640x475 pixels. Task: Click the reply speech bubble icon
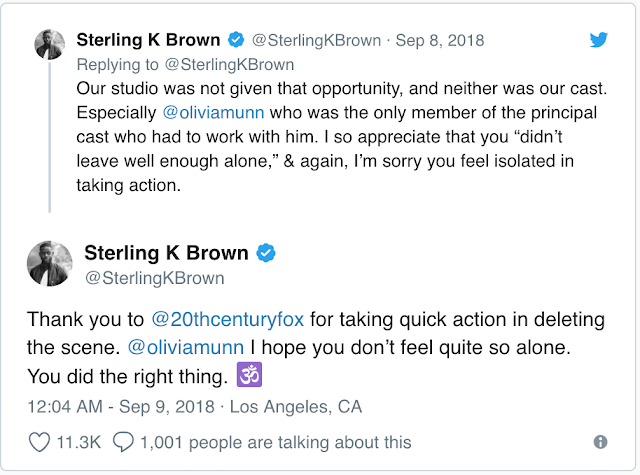pyautogui.click(x=124, y=440)
